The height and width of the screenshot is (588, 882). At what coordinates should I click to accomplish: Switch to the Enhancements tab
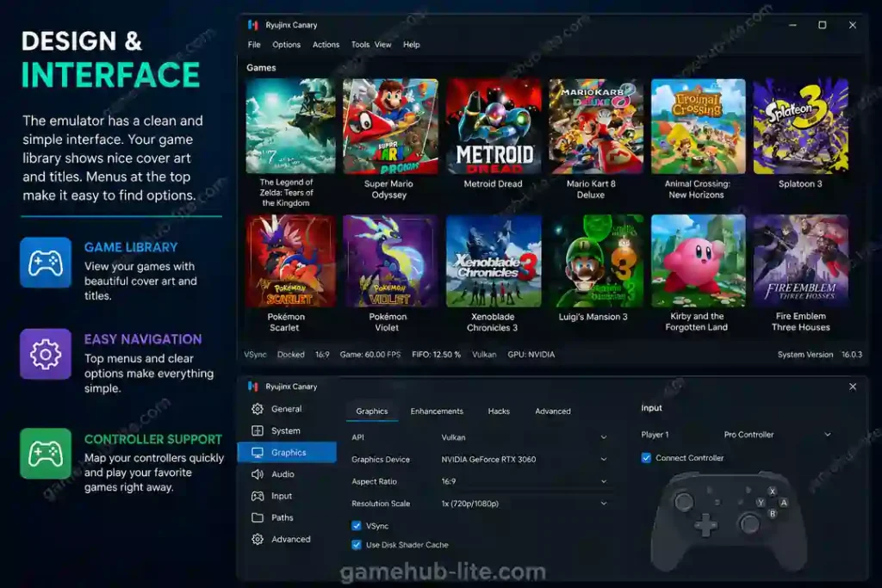437,411
